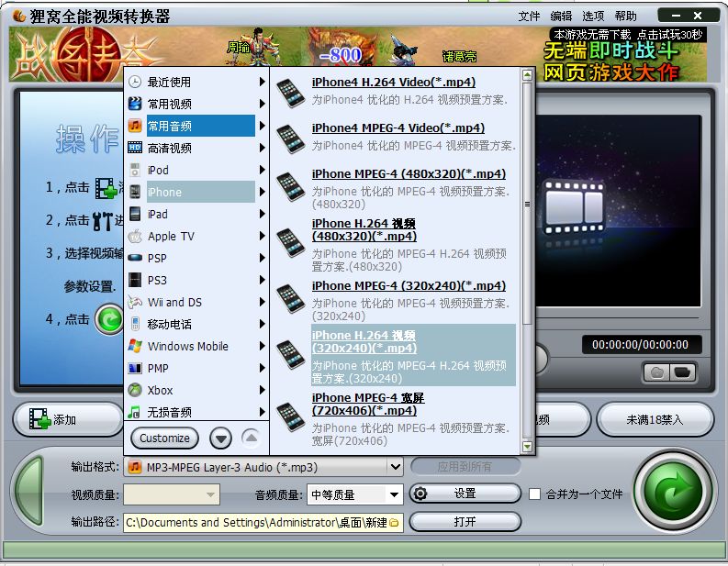The image size is (728, 566).
Task: Click the Windows Mobile flag icon
Action: (135, 346)
